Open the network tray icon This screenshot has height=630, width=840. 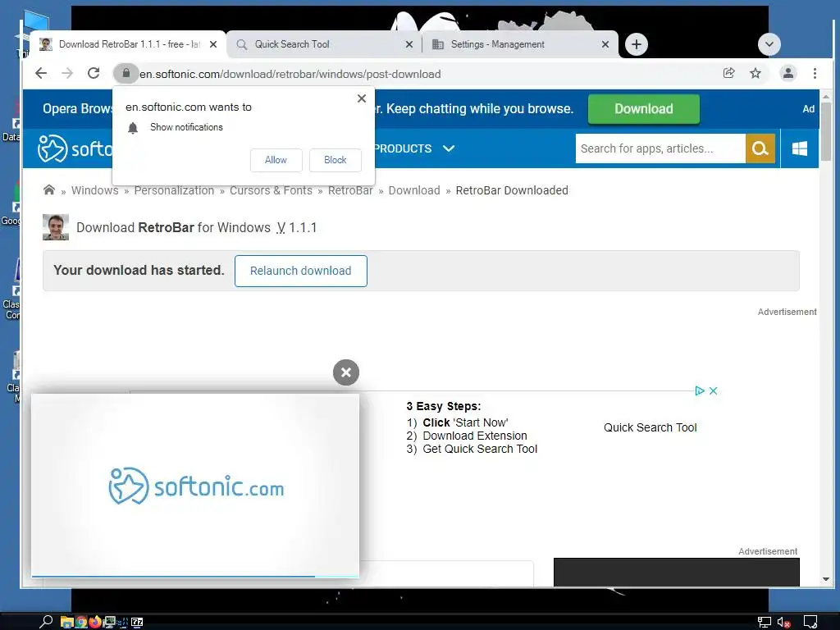pos(764,622)
